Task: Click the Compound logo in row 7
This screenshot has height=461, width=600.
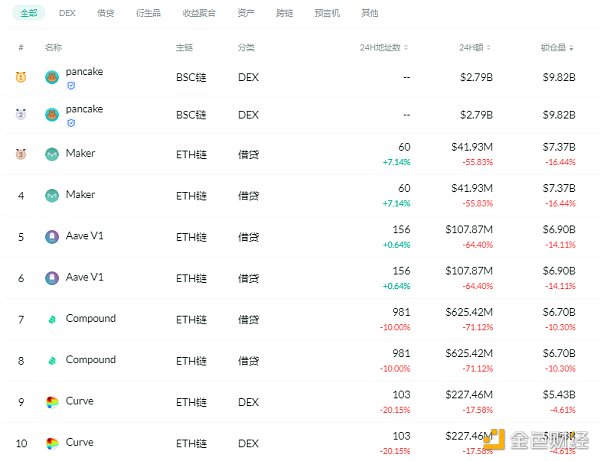Action: (x=52, y=320)
